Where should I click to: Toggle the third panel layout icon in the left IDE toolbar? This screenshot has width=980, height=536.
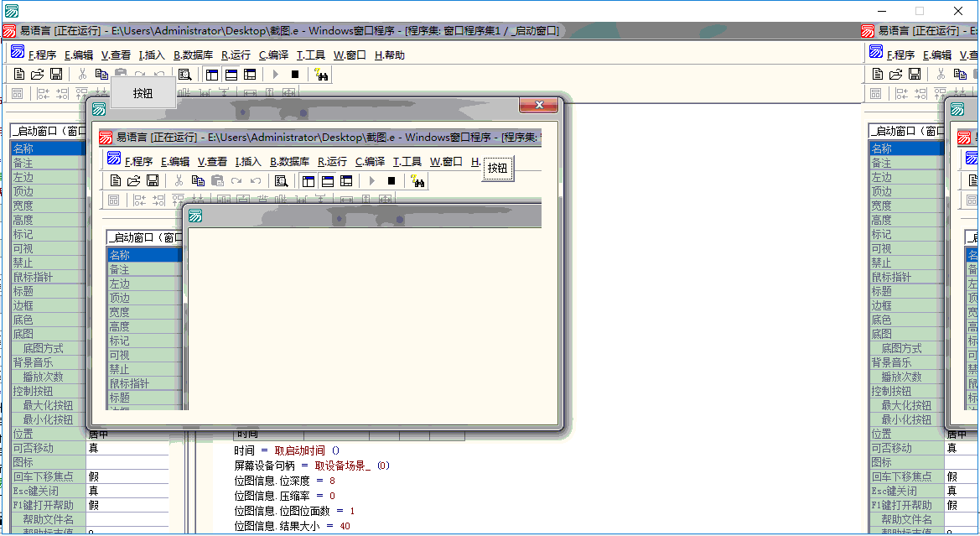tap(250, 75)
